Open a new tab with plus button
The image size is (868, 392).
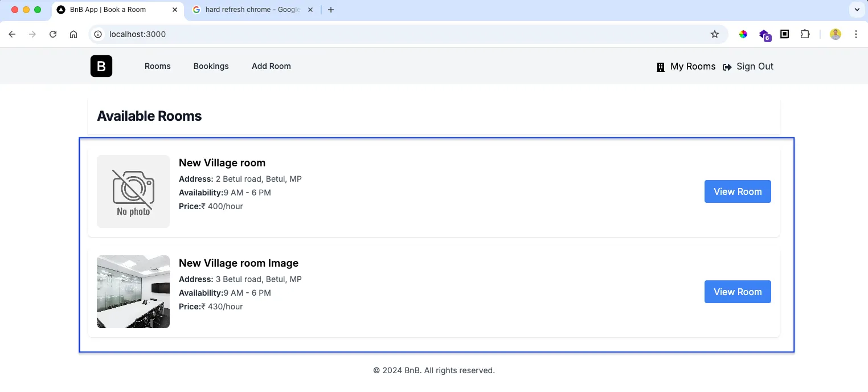pyautogui.click(x=331, y=10)
